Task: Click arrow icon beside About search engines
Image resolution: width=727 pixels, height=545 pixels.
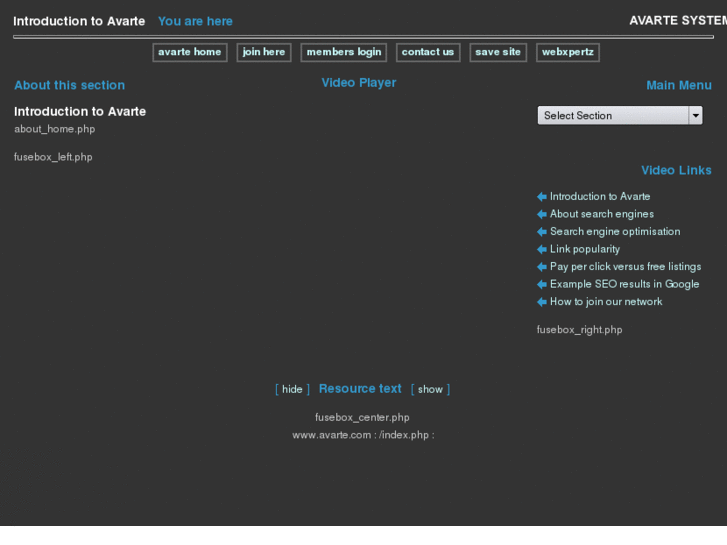Action: point(542,214)
